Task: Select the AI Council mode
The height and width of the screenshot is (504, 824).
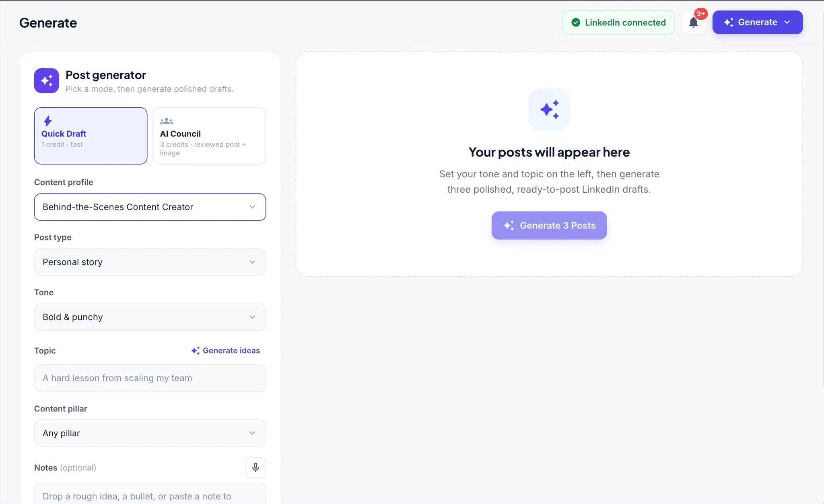Action: (209, 136)
